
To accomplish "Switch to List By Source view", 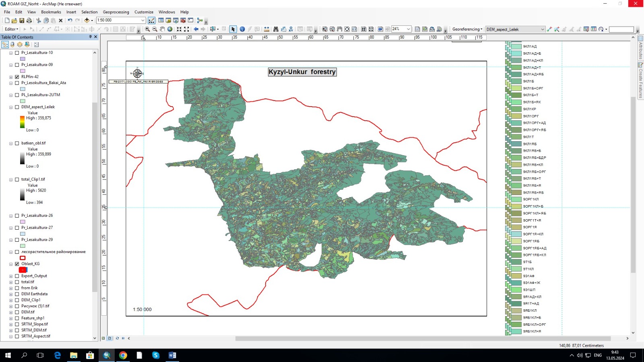I will [x=12, y=45].
